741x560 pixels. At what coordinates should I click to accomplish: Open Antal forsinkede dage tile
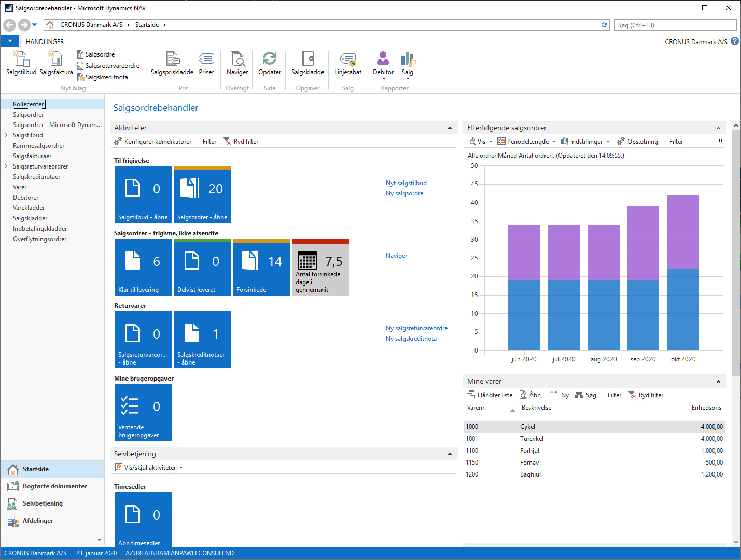click(x=321, y=267)
